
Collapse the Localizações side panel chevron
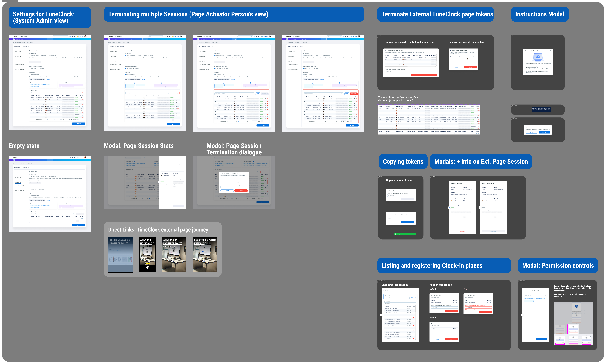(382, 315)
